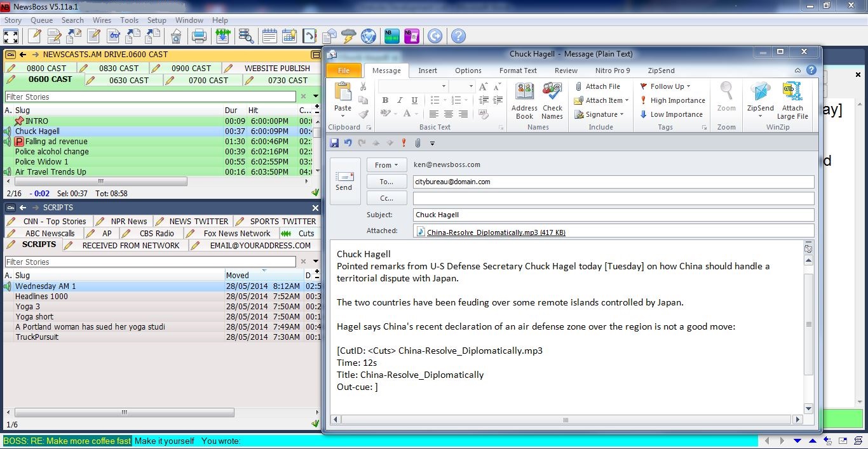Click the green audio download icon

pyautogui.click(x=222, y=36)
